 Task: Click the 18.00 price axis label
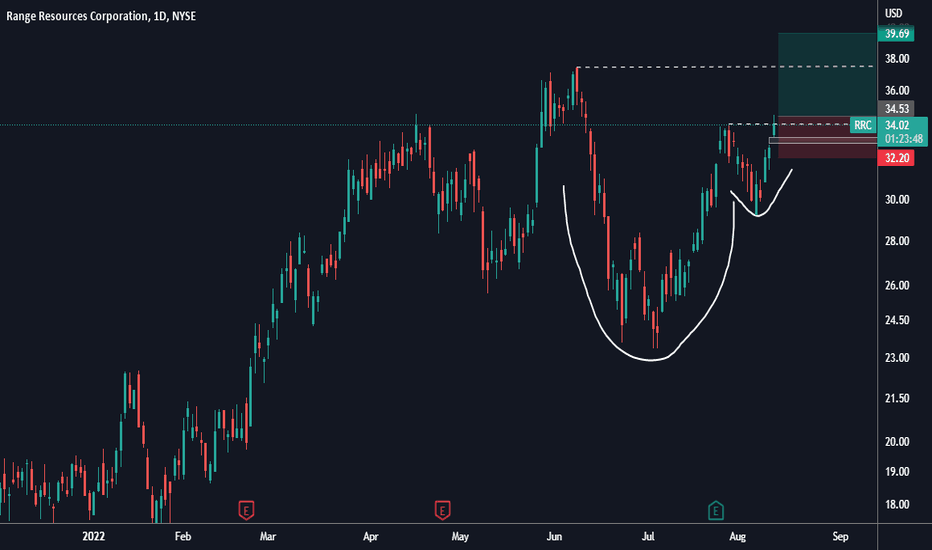coord(897,504)
